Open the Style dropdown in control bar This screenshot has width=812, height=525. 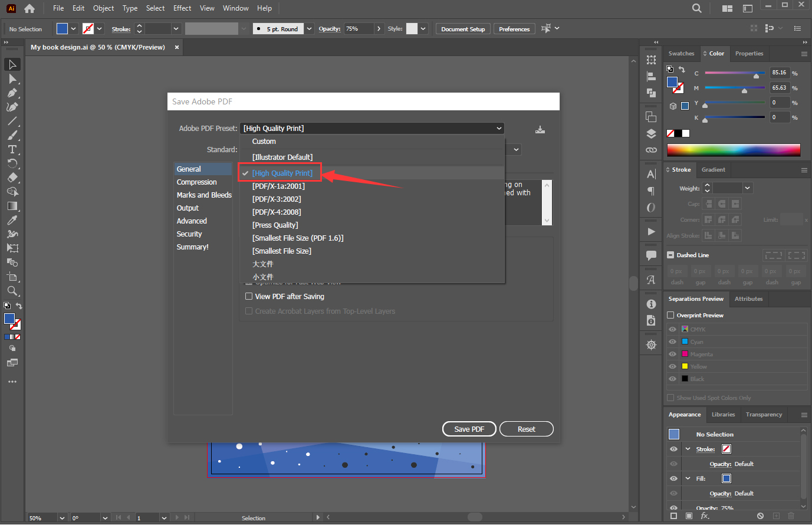pyautogui.click(x=423, y=29)
